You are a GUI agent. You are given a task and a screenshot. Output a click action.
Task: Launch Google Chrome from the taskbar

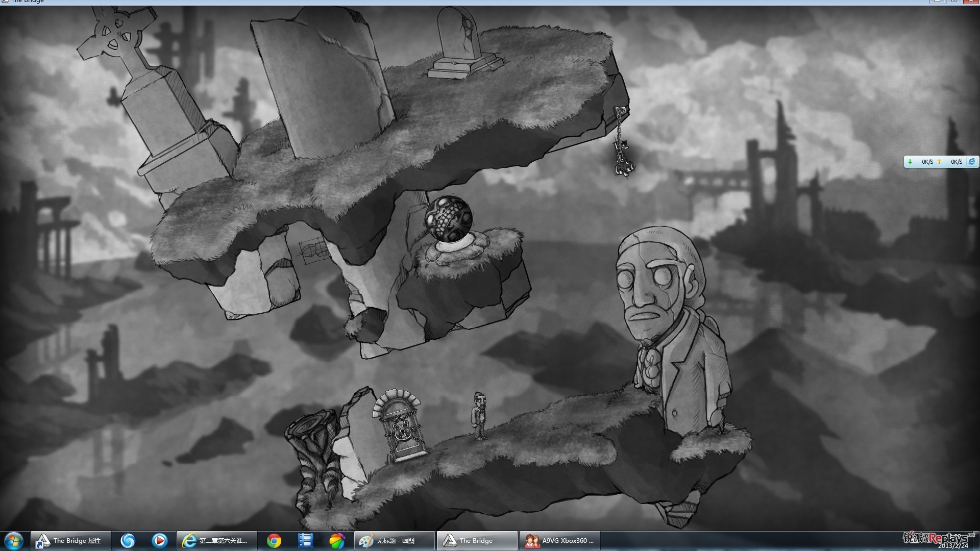pyautogui.click(x=274, y=541)
